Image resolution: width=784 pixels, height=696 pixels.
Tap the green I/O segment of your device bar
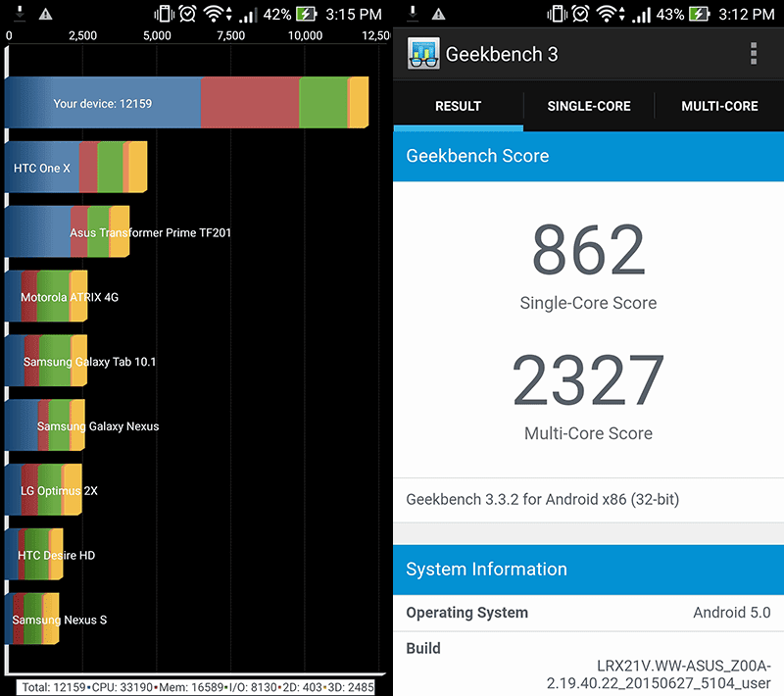323,103
